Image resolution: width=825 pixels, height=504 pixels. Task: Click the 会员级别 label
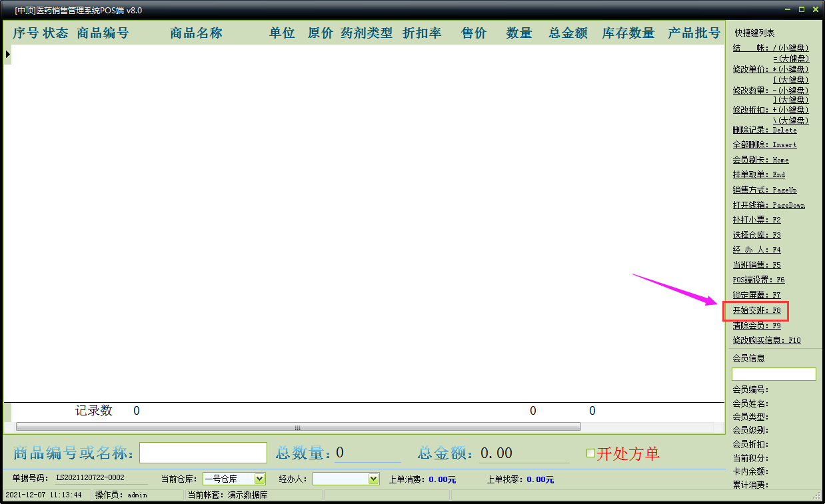click(750, 431)
